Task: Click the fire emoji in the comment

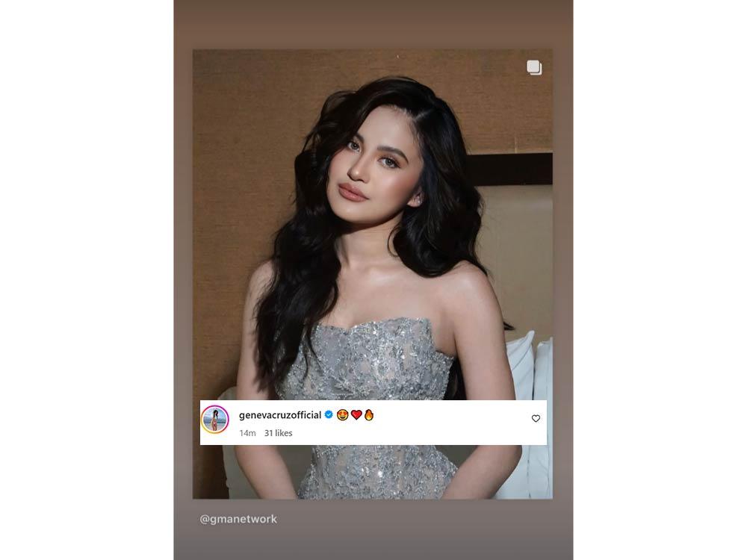Action: (x=369, y=414)
